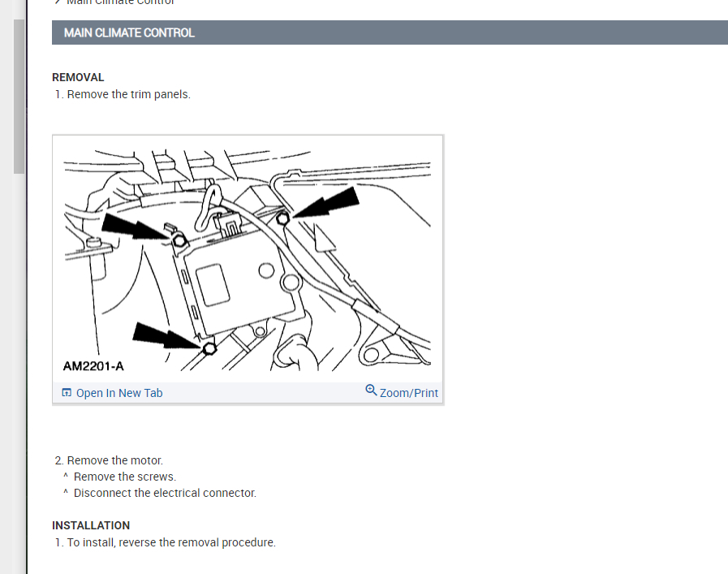Click the vertical scrollbar thumb at left
This screenshot has height=574, width=728.
[x=19, y=97]
